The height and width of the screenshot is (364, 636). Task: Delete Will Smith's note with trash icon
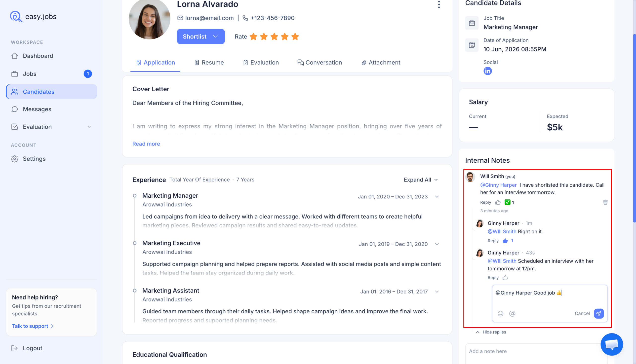pos(605,202)
